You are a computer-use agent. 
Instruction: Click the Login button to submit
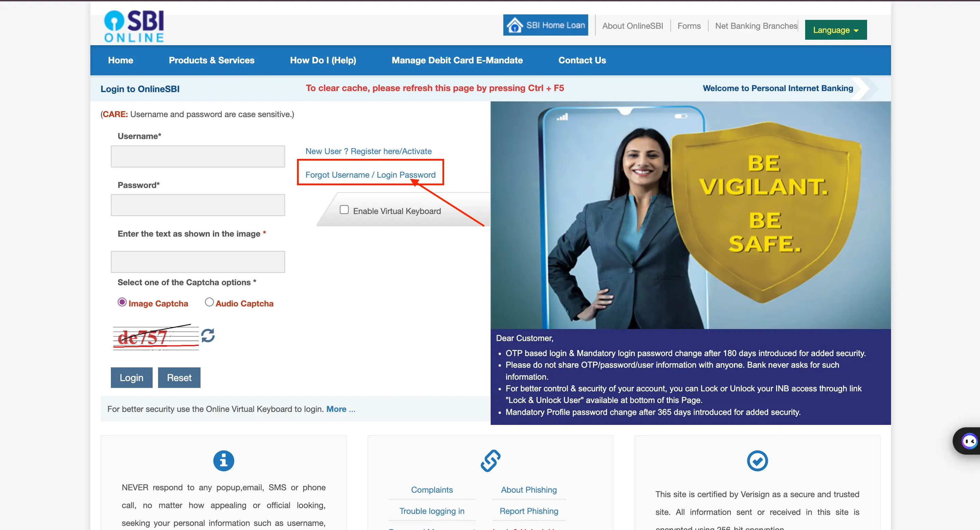point(131,377)
